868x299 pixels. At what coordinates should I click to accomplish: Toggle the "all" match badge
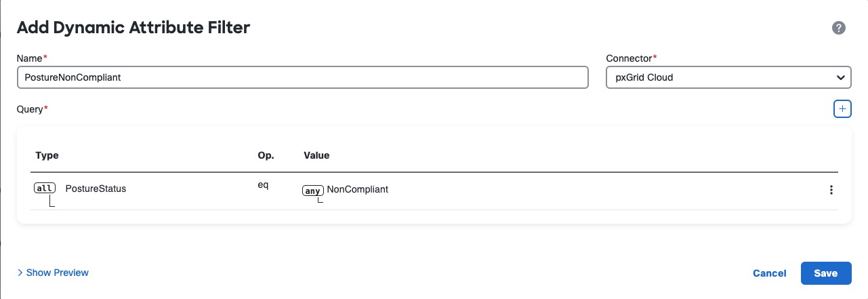click(x=44, y=188)
